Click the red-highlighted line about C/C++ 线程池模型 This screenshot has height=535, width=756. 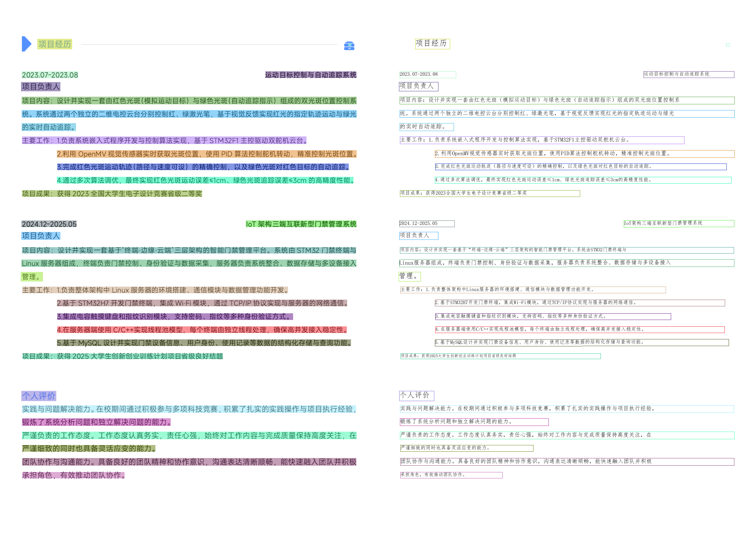(202, 330)
